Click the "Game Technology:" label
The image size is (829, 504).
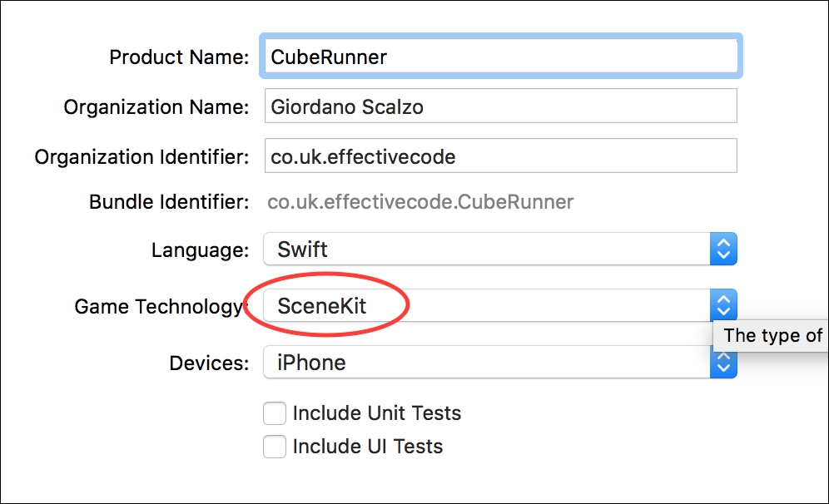161,306
